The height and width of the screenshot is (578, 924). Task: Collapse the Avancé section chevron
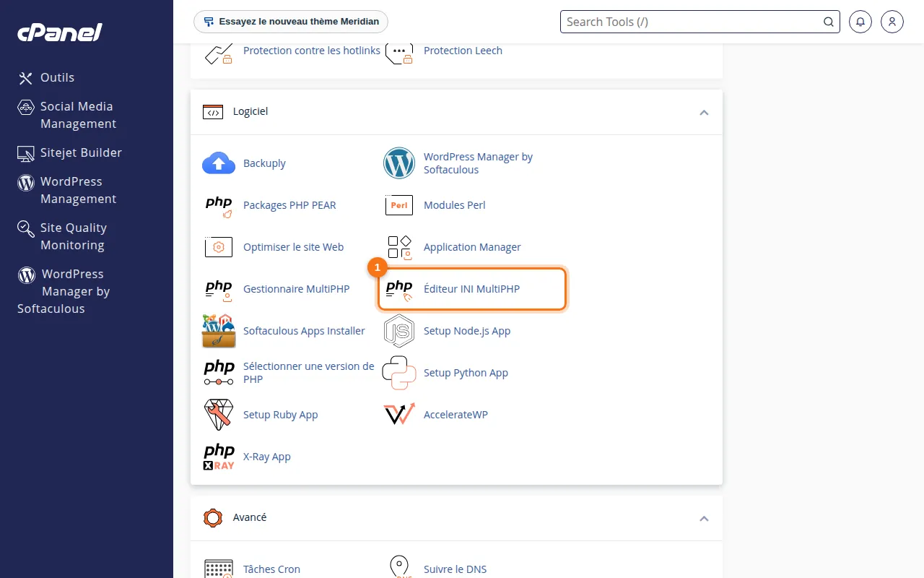point(704,518)
